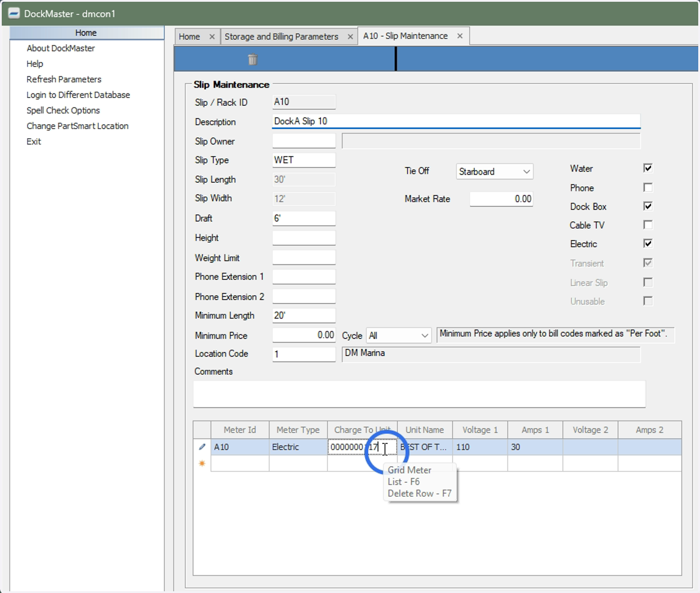Click the Minimum Length field showing 20'
700x593 pixels.
coord(304,315)
